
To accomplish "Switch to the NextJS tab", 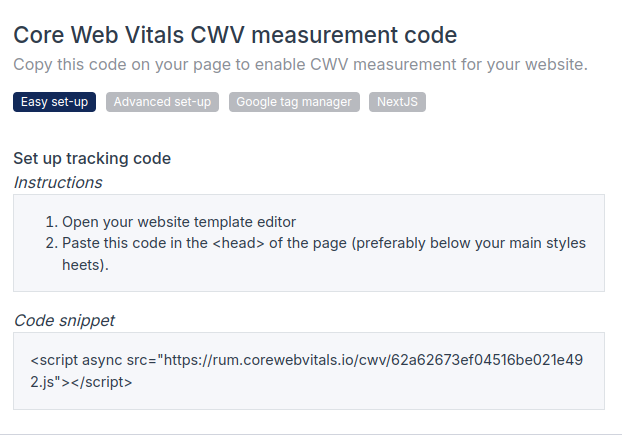I will tap(397, 102).
